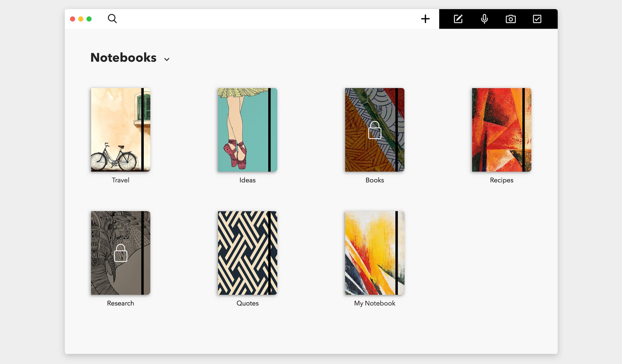Click the Quotes notebook label
622x364 pixels.
247,303
